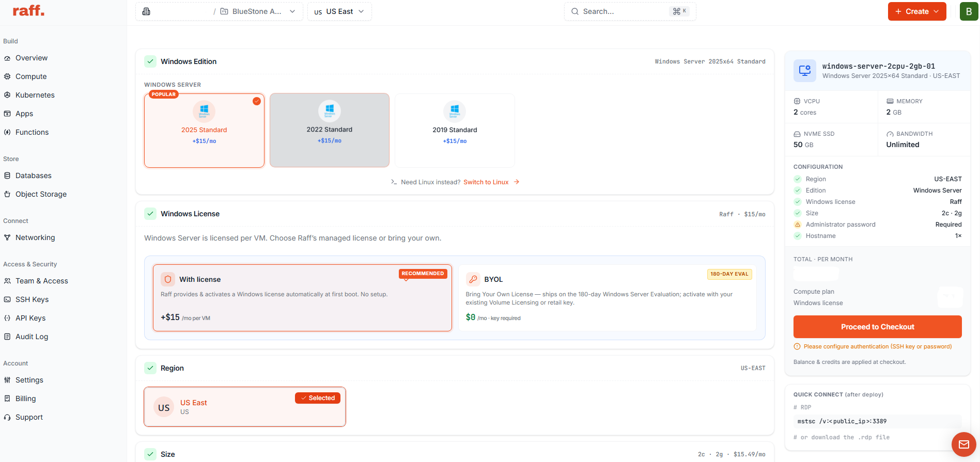Click the API Keys sidebar icon
The image size is (980, 462).
(7, 318)
